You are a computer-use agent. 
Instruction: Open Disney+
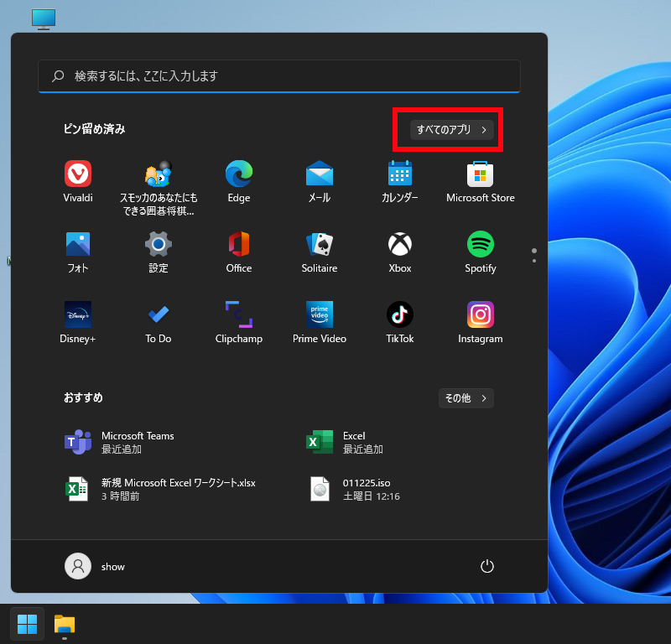click(78, 323)
